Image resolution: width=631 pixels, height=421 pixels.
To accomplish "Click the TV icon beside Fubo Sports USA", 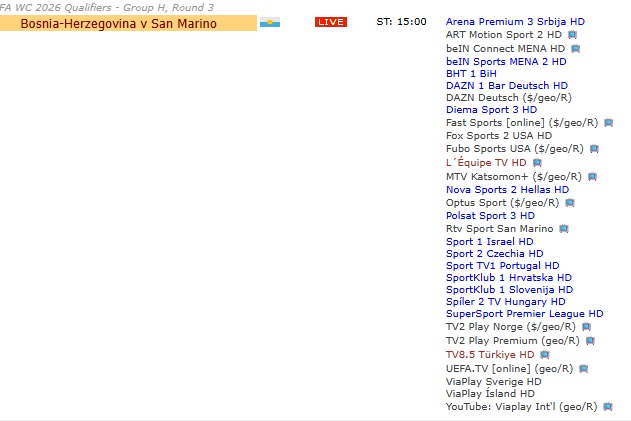I will pos(594,149).
